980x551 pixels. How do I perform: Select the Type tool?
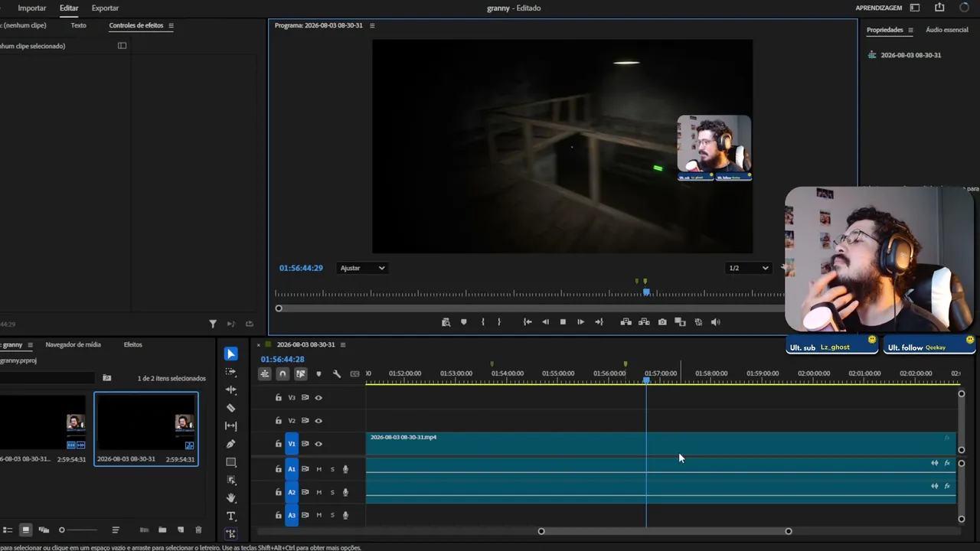click(x=230, y=516)
